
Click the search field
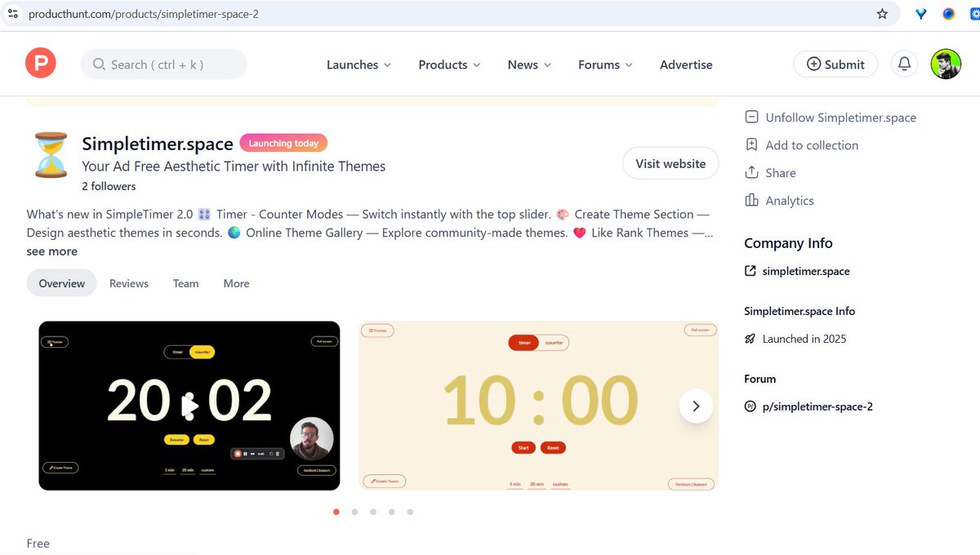tap(163, 64)
